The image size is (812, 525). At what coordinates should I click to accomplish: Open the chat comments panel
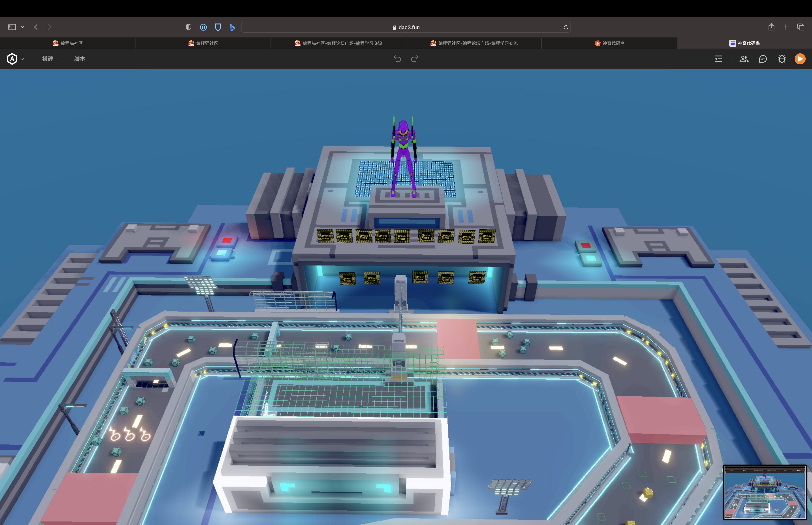pyautogui.click(x=763, y=59)
